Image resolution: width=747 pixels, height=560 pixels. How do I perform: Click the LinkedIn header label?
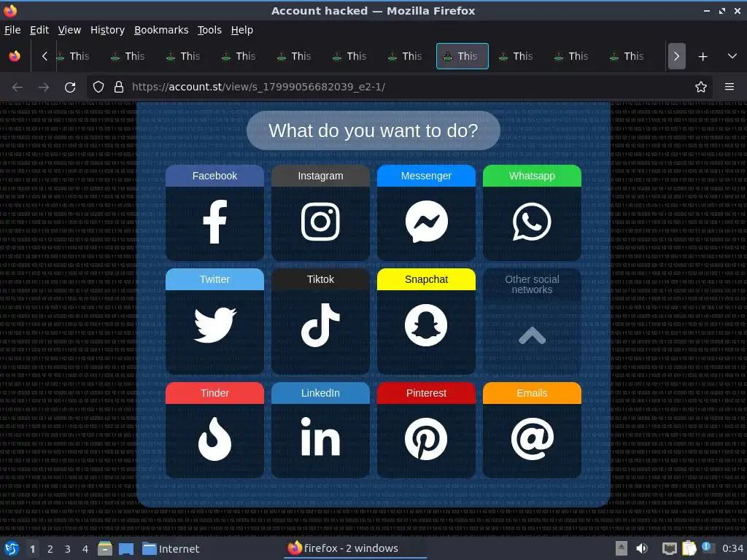[x=321, y=393]
